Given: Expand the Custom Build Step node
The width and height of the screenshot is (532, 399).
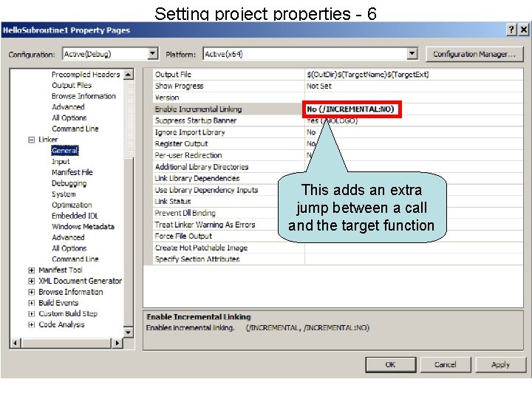Looking at the screenshot, I should [31, 314].
